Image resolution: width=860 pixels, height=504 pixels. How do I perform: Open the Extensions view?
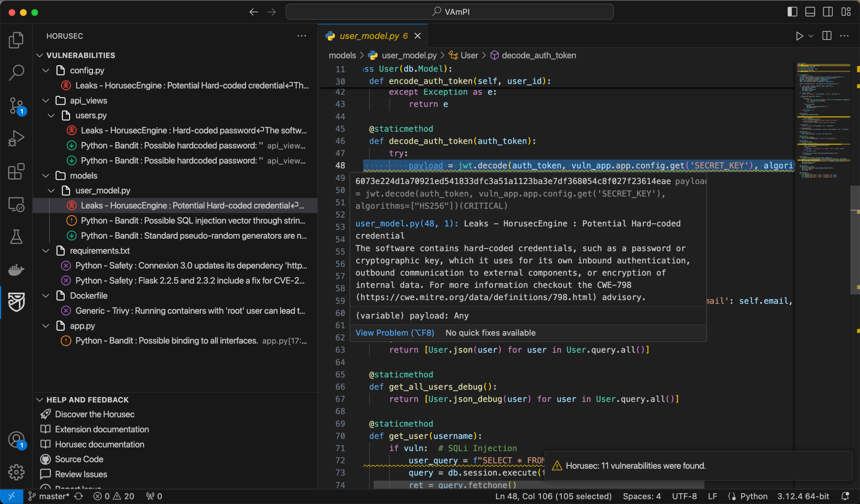[x=16, y=171]
